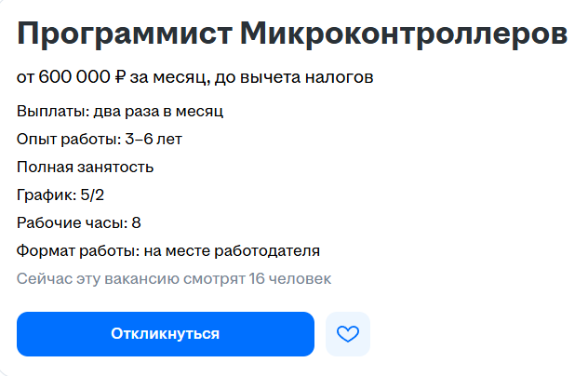Click "за месяц" in the salary line
Screen dimensions: 588x376
click(167, 77)
